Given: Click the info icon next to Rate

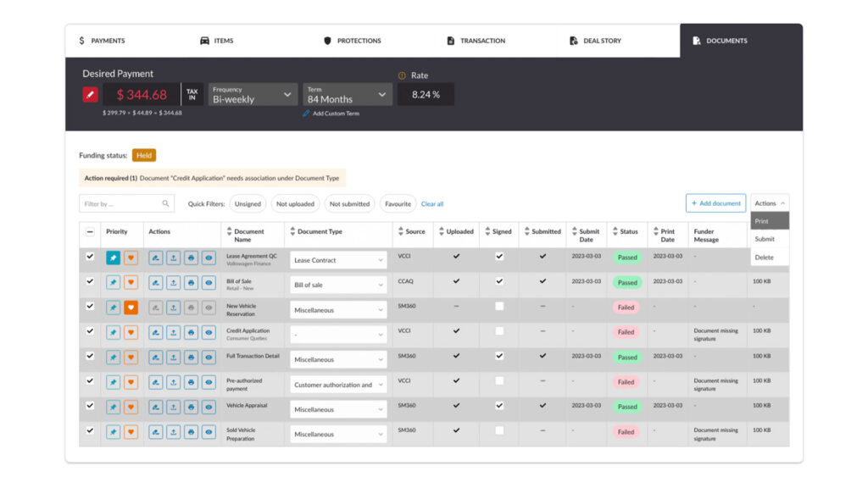Looking at the screenshot, I should point(402,75).
